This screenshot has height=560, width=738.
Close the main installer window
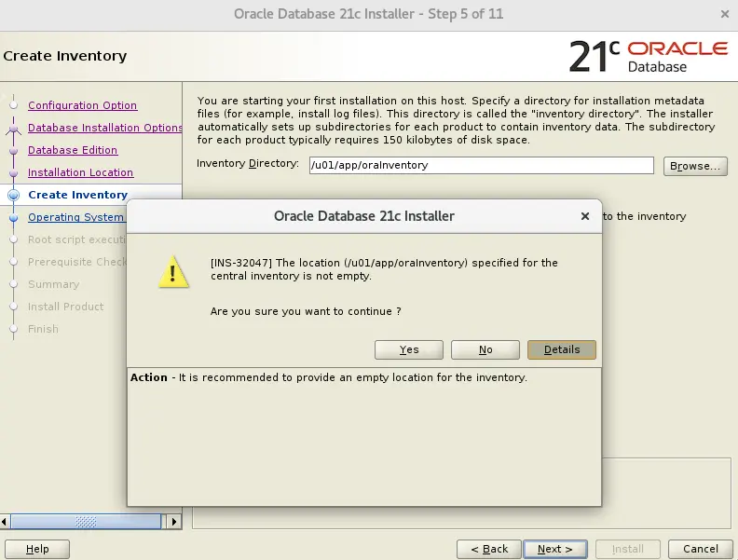[x=725, y=14]
